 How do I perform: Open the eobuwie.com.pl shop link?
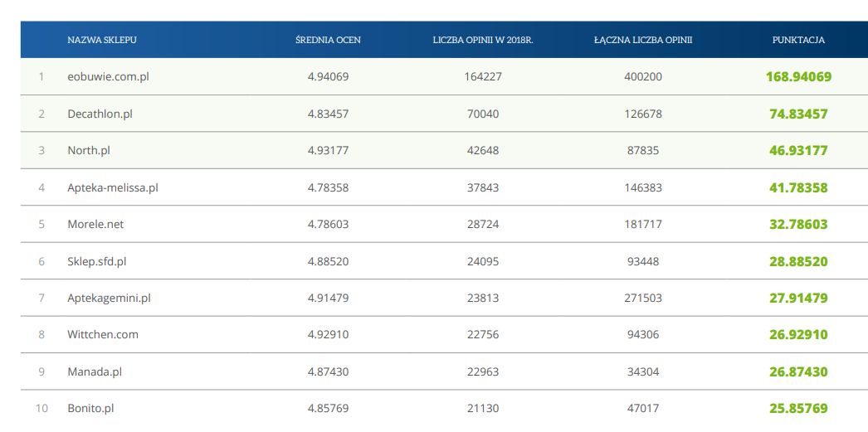click(x=108, y=77)
